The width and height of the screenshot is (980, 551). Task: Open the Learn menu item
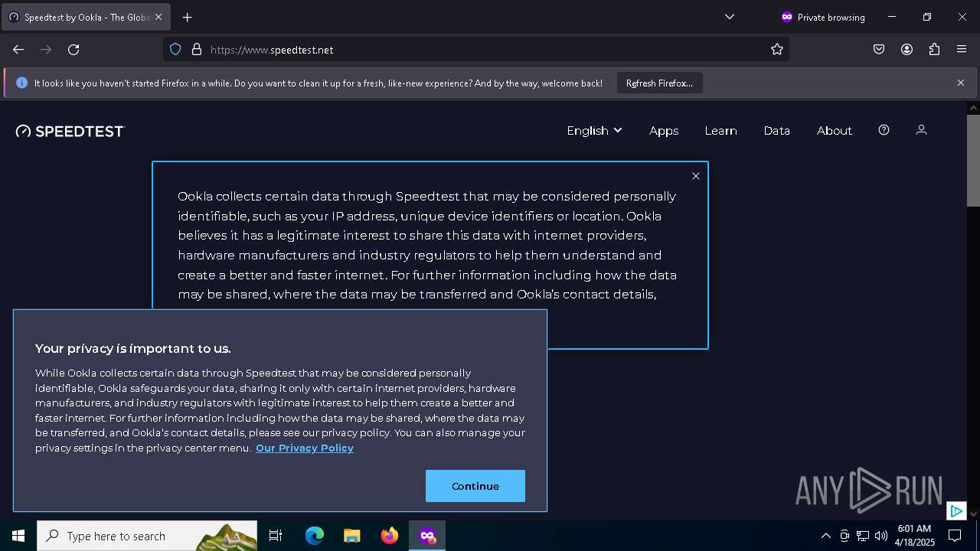coord(720,131)
